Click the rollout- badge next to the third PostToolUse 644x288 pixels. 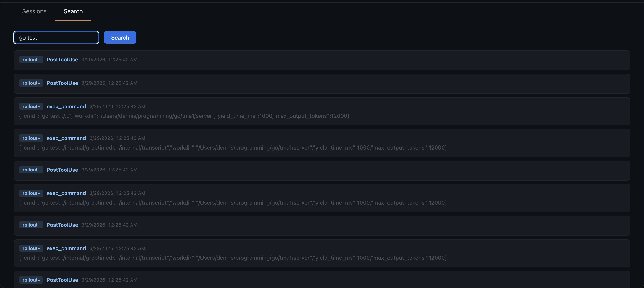(31, 170)
